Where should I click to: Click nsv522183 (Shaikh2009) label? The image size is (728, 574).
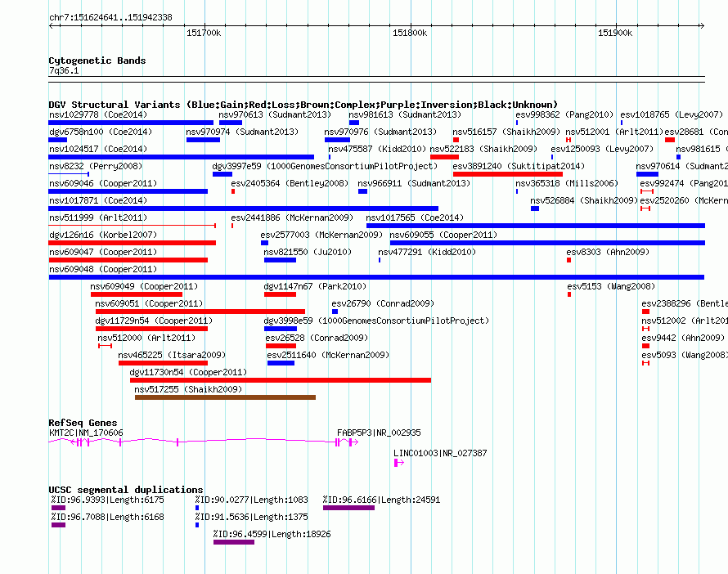(x=483, y=149)
